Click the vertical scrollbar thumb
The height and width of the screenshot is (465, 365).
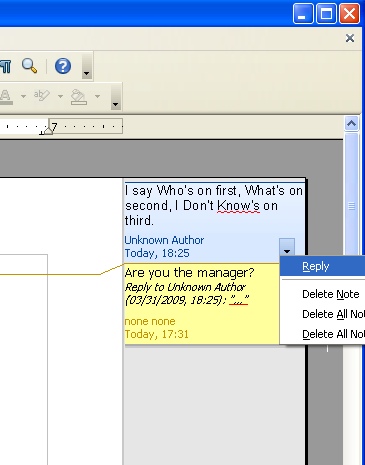(x=351, y=206)
